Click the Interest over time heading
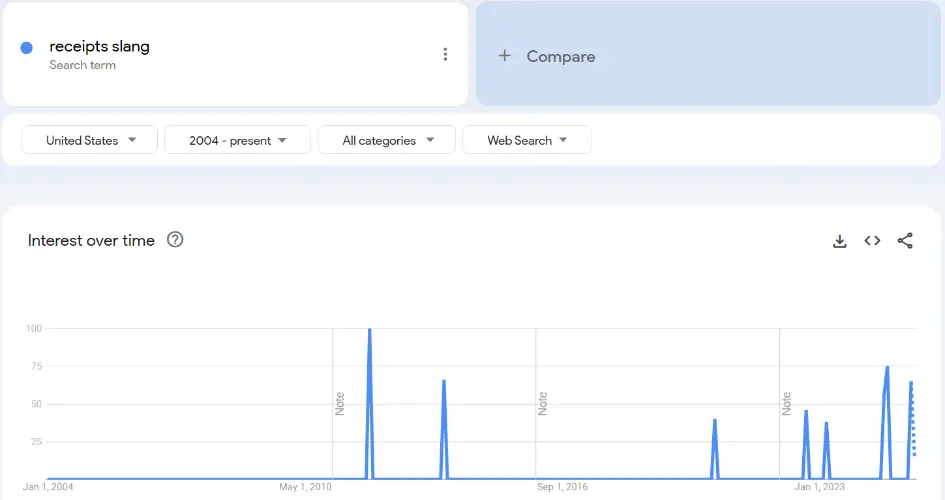 (x=91, y=240)
